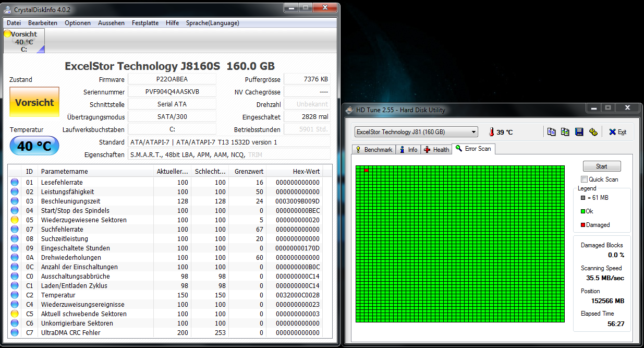Click blue status icon for Leistungsfähigkeit row
The width and height of the screenshot is (644, 348).
tap(15, 192)
